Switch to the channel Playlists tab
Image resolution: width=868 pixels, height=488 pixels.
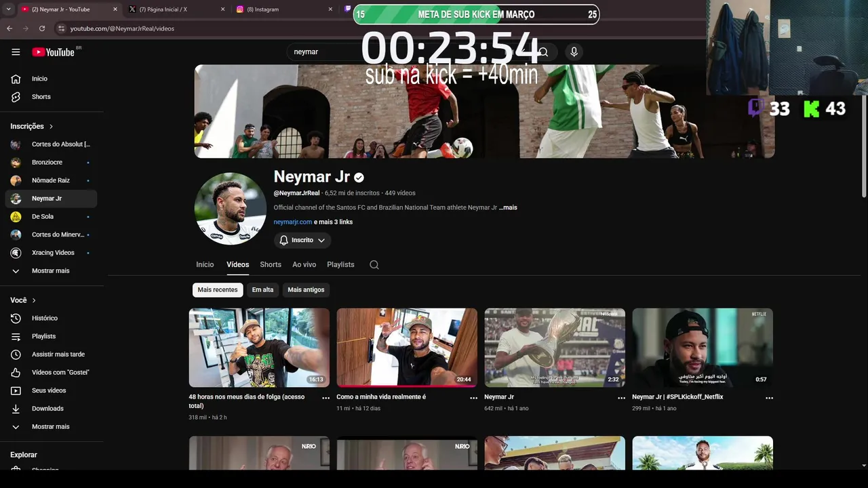coord(340,264)
